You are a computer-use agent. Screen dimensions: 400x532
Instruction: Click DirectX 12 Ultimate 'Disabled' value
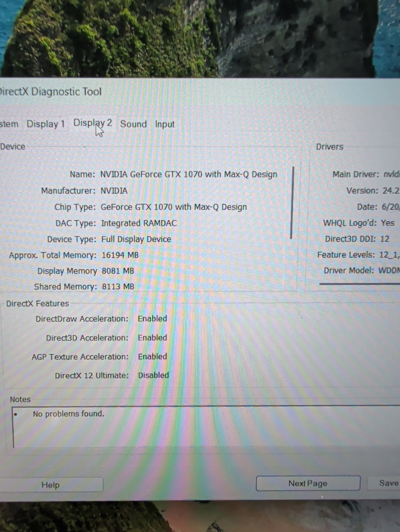(153, 375)
